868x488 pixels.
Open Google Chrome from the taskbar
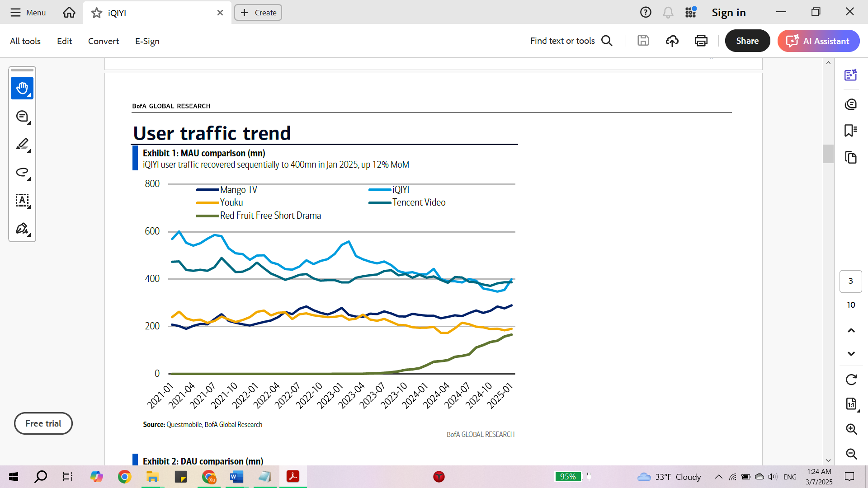[x=125, y=477]
